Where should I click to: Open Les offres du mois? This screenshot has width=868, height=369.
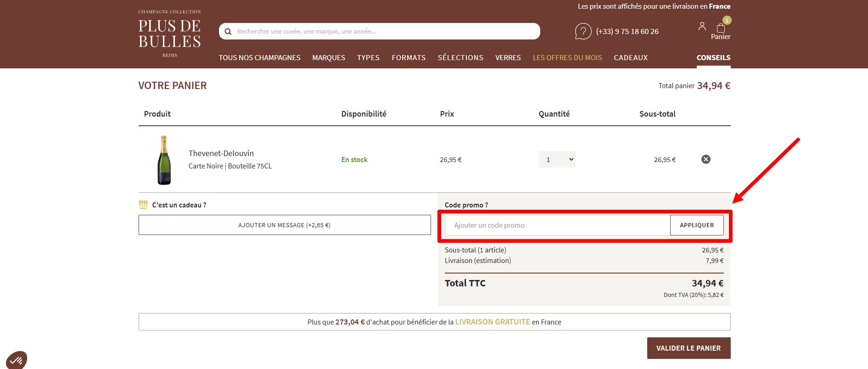567,57
